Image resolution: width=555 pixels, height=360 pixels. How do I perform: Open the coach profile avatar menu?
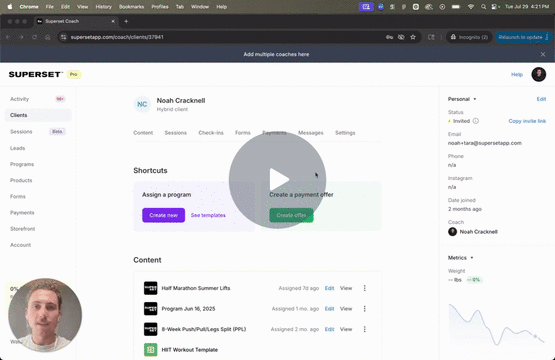point(538,74)
